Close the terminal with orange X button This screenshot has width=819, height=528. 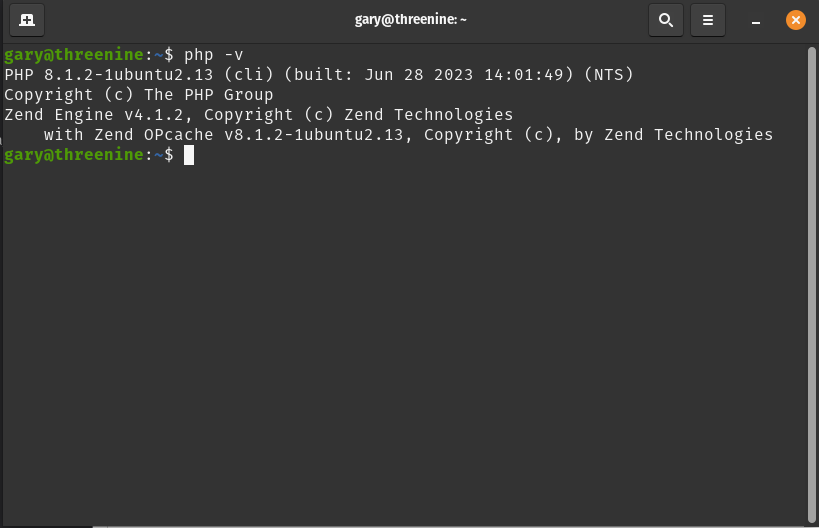click(795, 20)
